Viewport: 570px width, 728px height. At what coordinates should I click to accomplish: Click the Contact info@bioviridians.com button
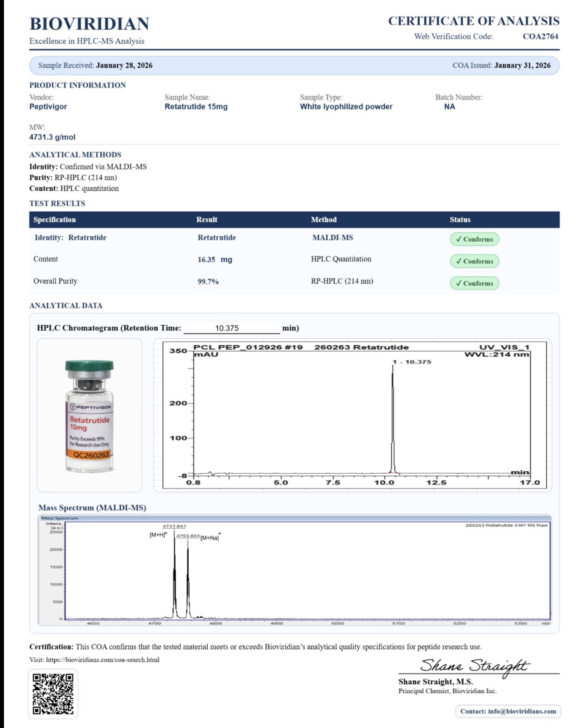point(508,711)
